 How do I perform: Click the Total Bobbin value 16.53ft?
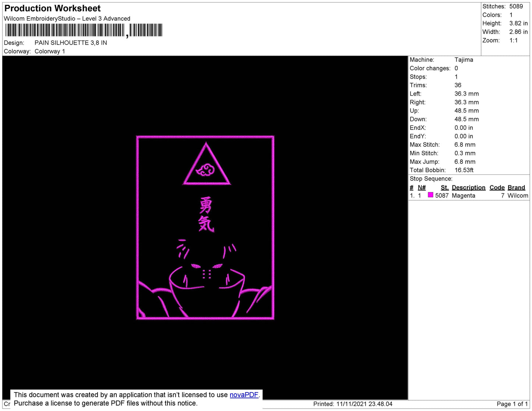464,170
